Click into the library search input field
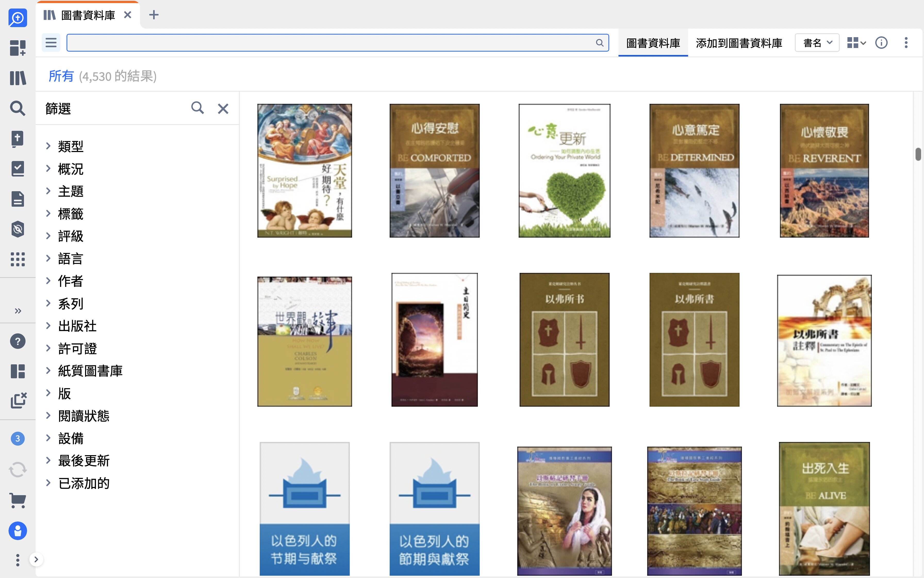 [x=337, y=43]
